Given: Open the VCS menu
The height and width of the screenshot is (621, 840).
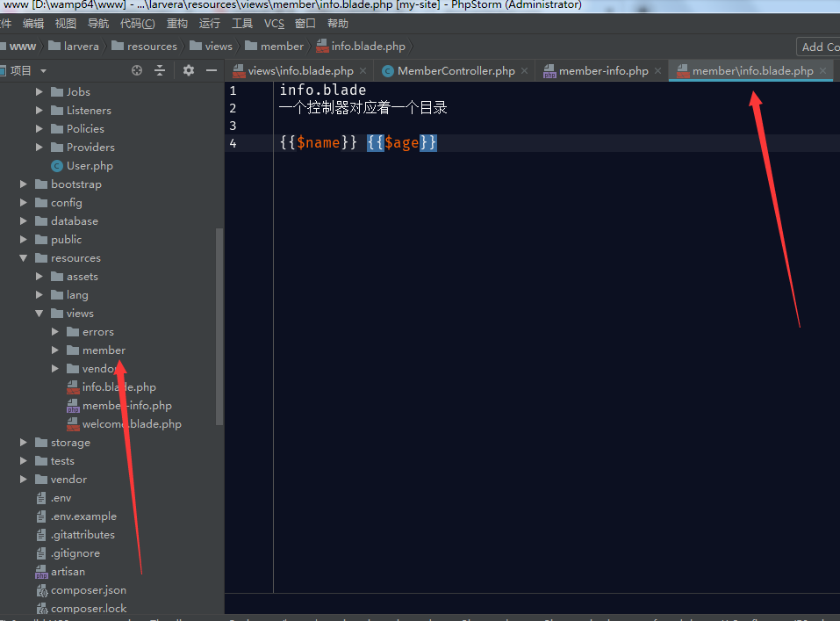Looking at the screenshot, I should [x=274, y=24].
